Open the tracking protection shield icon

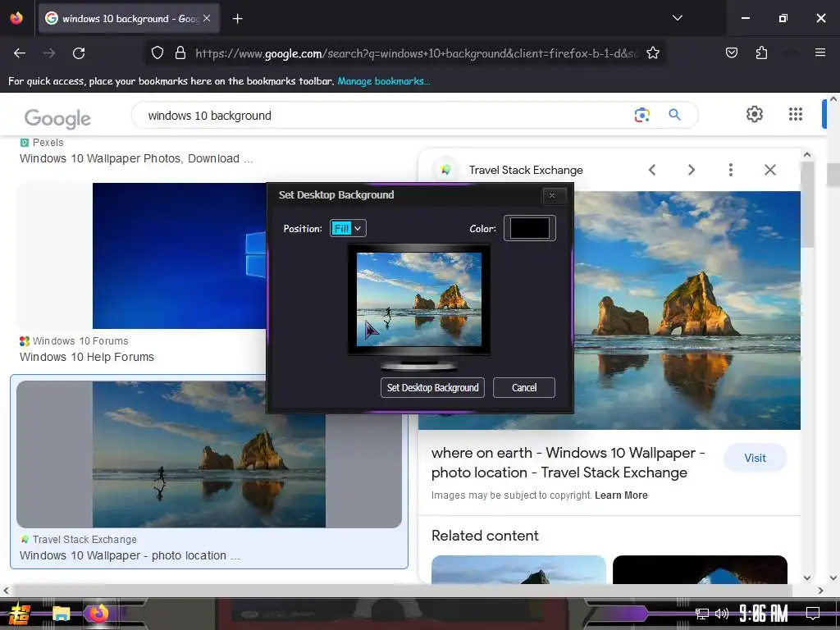[x=157, y=53]
